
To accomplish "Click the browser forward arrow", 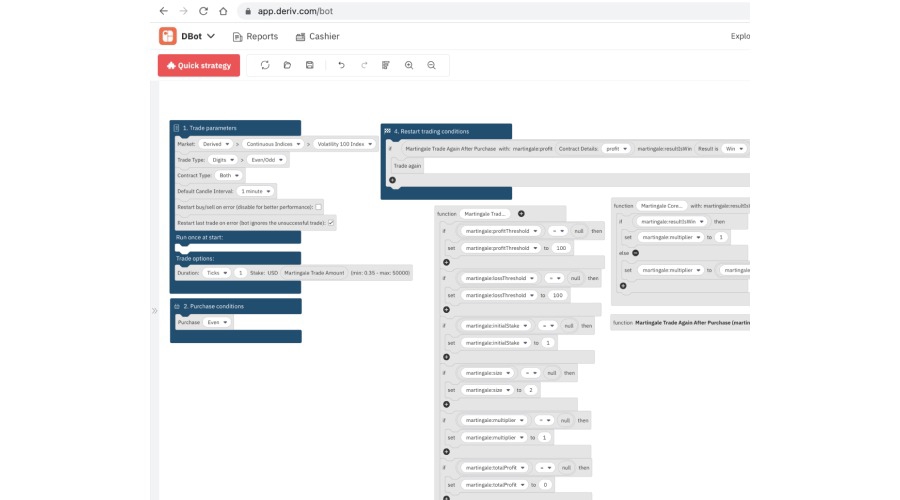I will tap(184, 11).
